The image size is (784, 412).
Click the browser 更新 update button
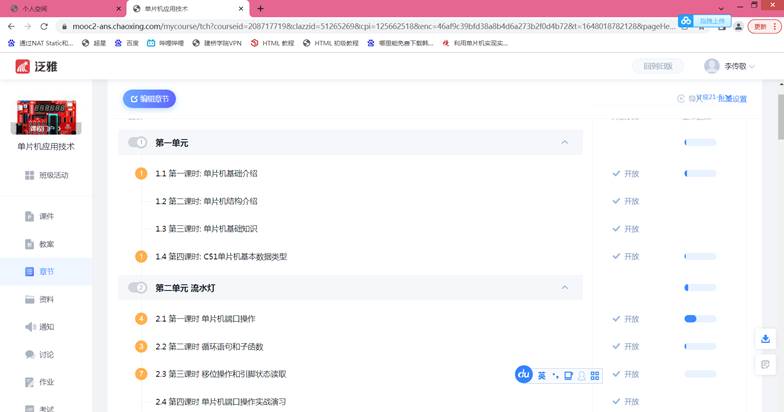[x=760, y=26]
